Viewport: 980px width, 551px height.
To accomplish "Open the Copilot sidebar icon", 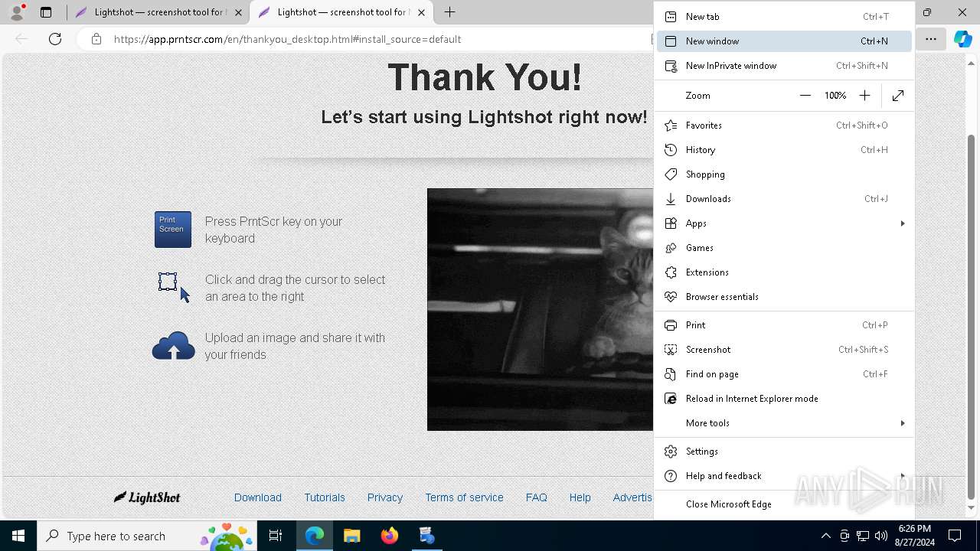I will tap(962, 39).
